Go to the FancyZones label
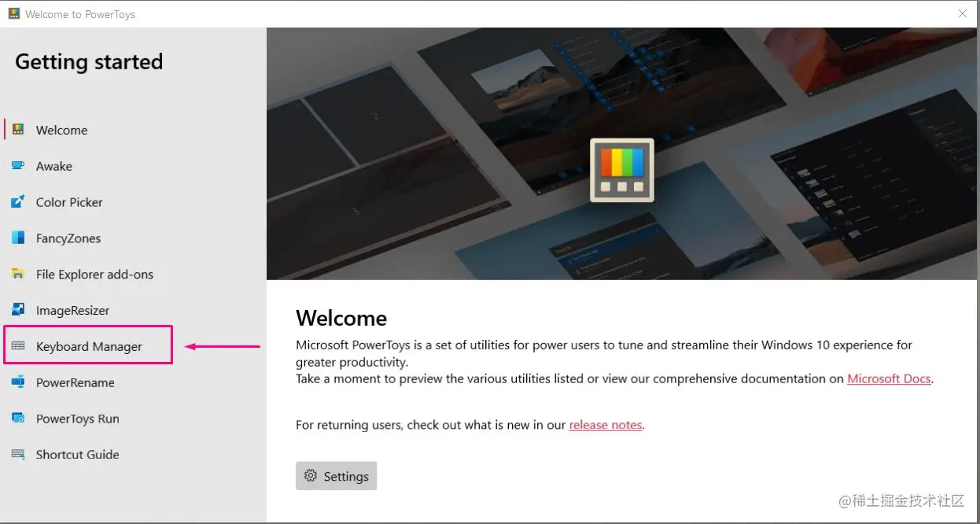 (x=68, y=238)
